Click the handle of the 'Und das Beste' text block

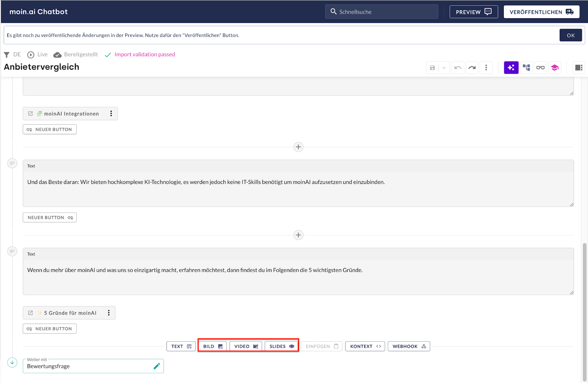pos(12,163)
